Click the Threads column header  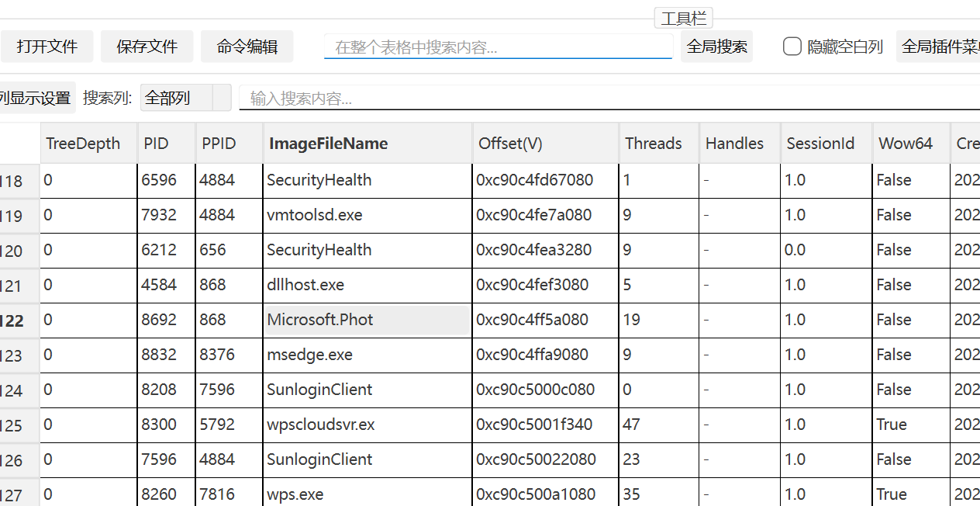click(660, 143)
